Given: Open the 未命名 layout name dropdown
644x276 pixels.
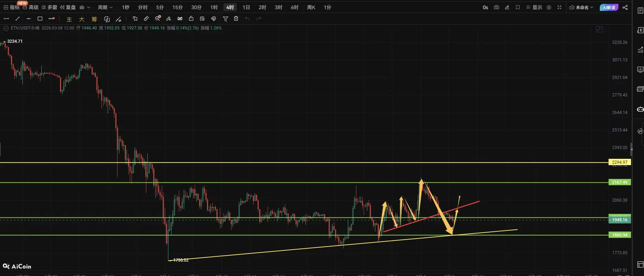Looking at the screenshot, I should [581, 7].
